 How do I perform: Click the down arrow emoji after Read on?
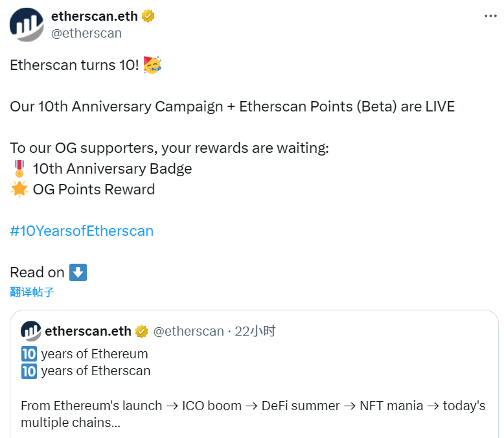pos(78,272)
